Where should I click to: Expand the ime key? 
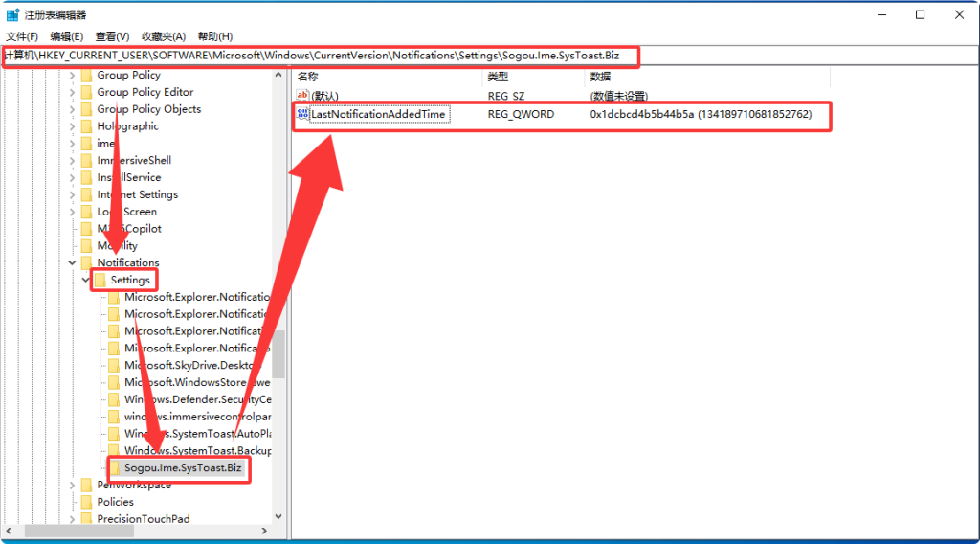[72, 144]
